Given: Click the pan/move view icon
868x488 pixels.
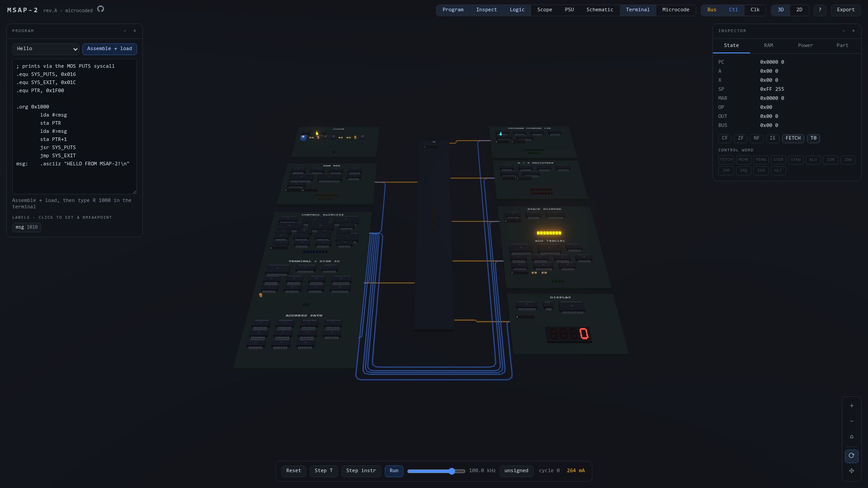Looking at the screenshot, I should tap(852, 471).
